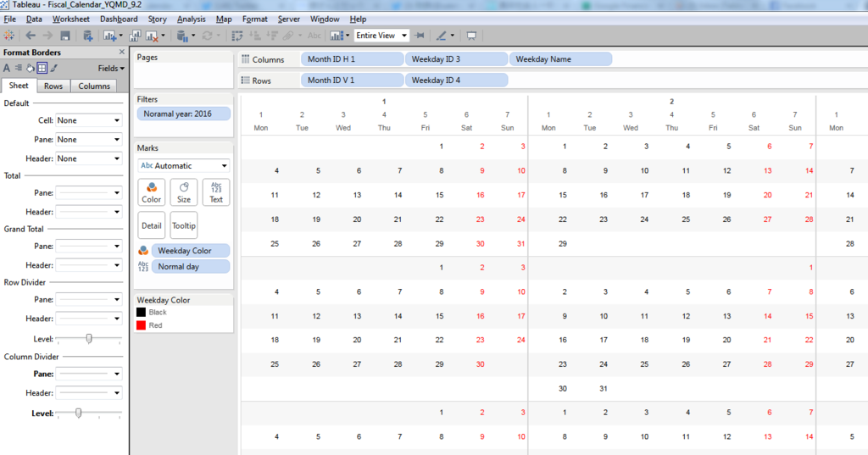This screenshot has height=455, width=868.
Task: Click the Group members paperclip icon
Action: 288,36
